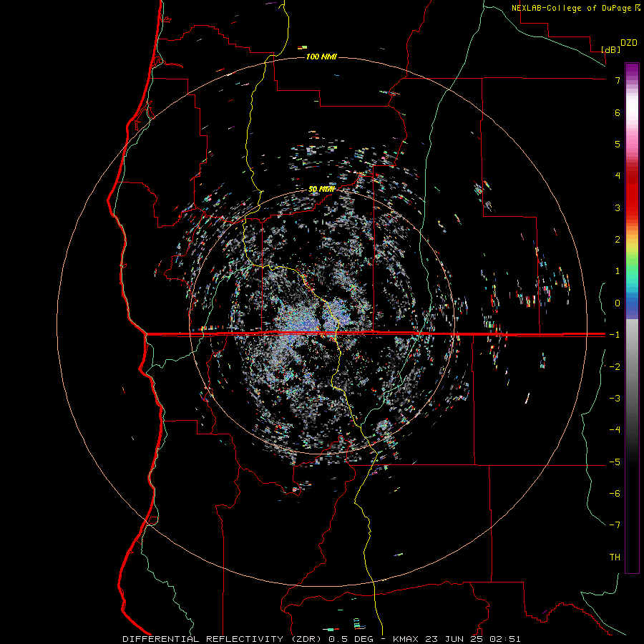
Task: Click the 5 value on the color scale
Action: tap(618, 144)
